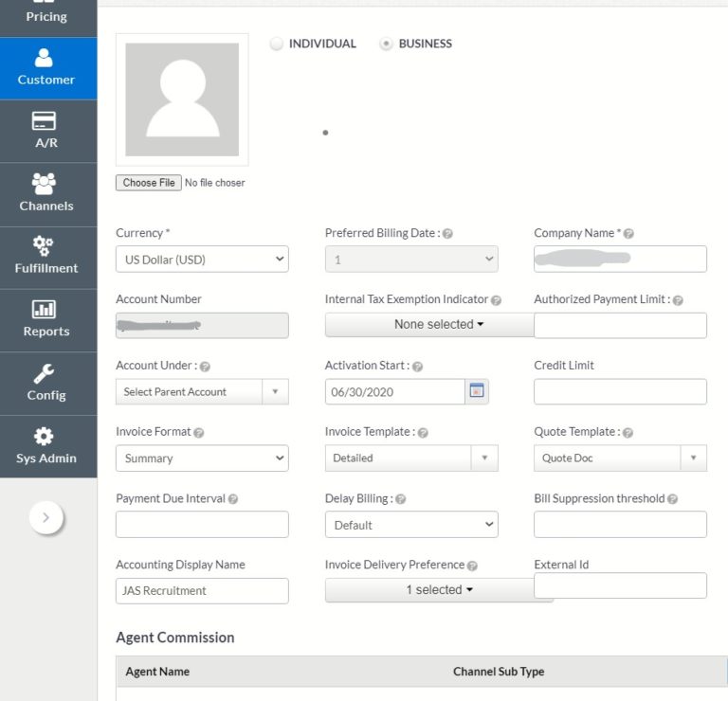The height and width of the screenshot is (701, 728).
Task: Click help icon next to Payment Due Interval
Action: [x=233, y=499]
